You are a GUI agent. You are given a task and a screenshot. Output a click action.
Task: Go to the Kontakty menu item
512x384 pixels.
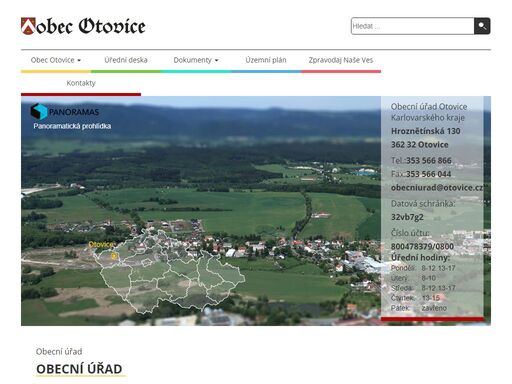coord(81,83)
